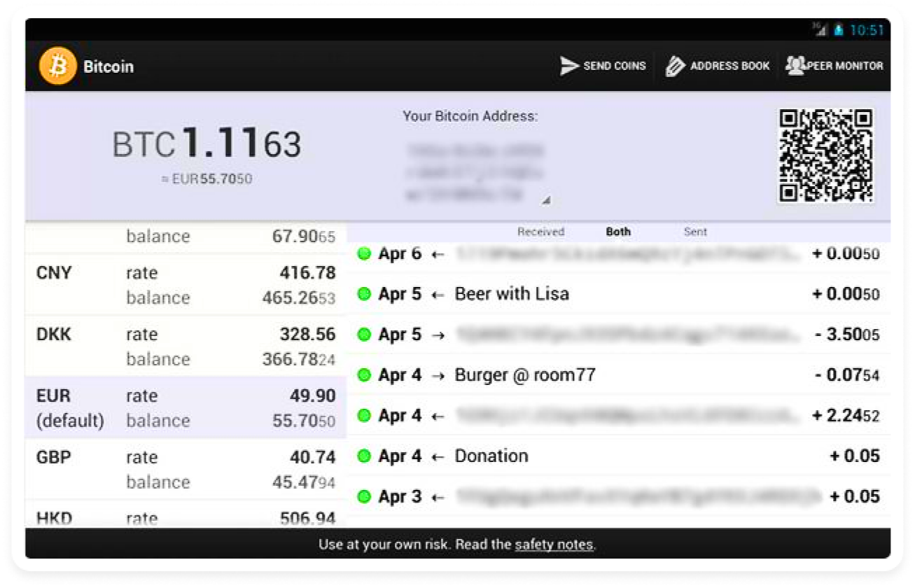Switch to the Received tab
Viewport: 915px width, 588px height.
pos(540,232)
